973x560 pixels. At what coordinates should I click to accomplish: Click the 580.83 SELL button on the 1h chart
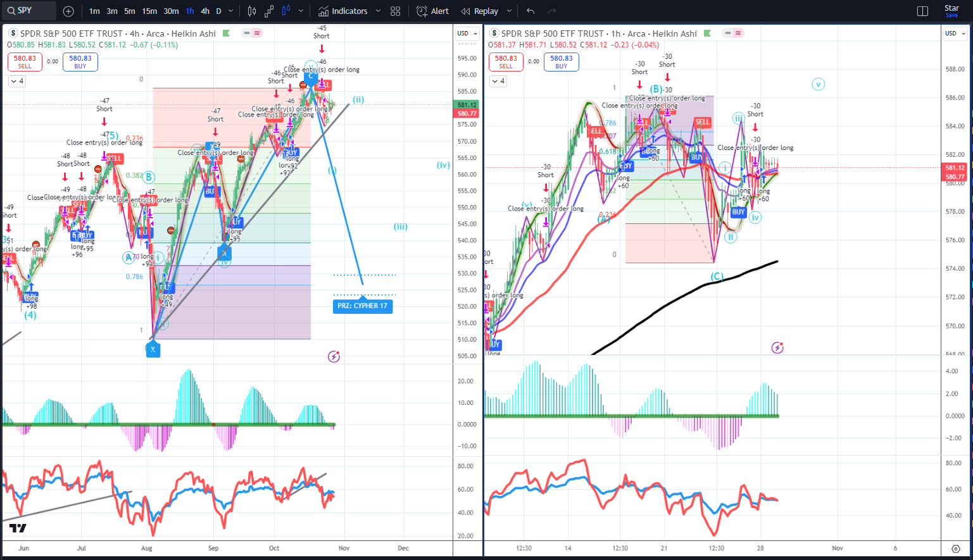click(506, 61)
